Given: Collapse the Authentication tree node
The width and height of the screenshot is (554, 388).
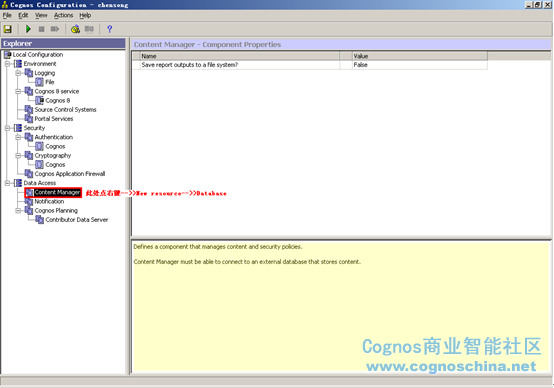Looking at the screenshot, I should [18, 137].
